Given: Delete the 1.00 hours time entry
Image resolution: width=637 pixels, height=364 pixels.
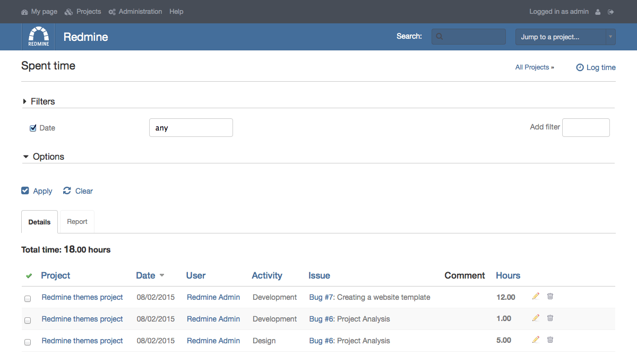Looking at the screenshot, I should [550, 318].
